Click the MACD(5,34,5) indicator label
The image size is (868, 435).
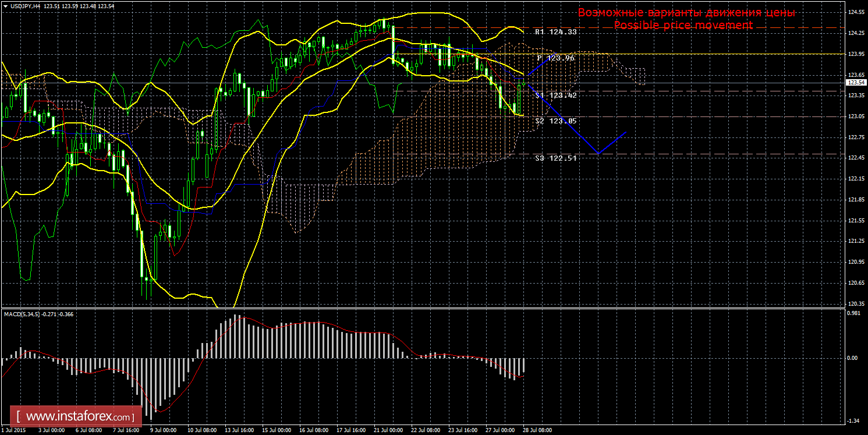[x=21, y=314]
